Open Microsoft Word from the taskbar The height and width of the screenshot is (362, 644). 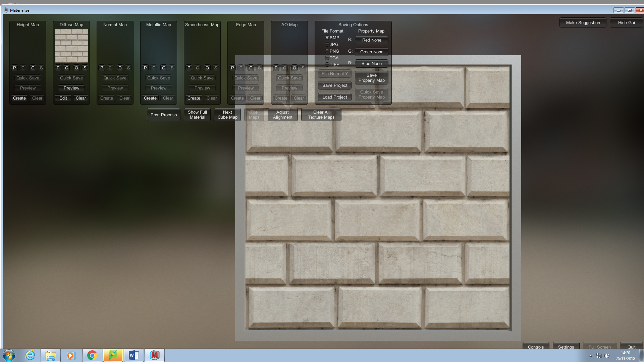[133, 355]
